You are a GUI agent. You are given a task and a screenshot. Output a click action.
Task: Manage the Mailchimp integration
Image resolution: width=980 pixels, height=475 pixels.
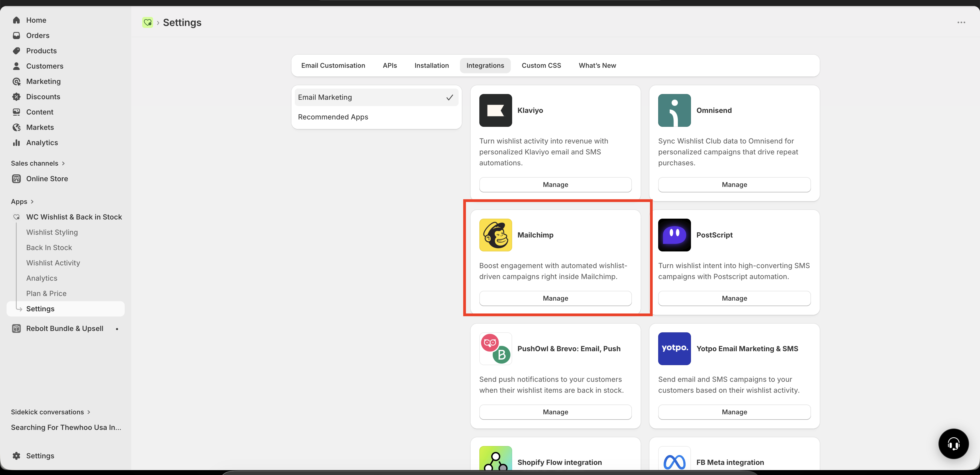tap(555, 298)
